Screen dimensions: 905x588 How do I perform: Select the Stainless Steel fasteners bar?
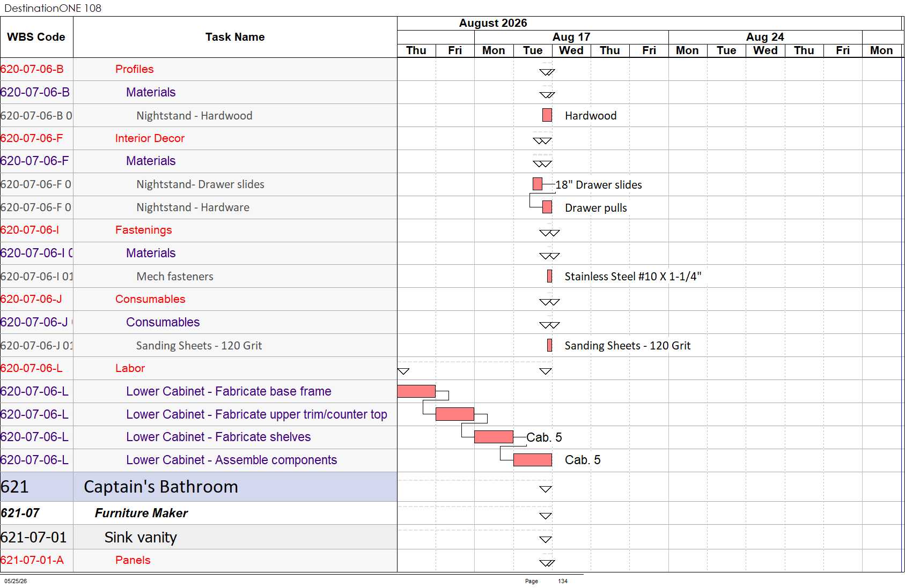[x=549, y=276]
